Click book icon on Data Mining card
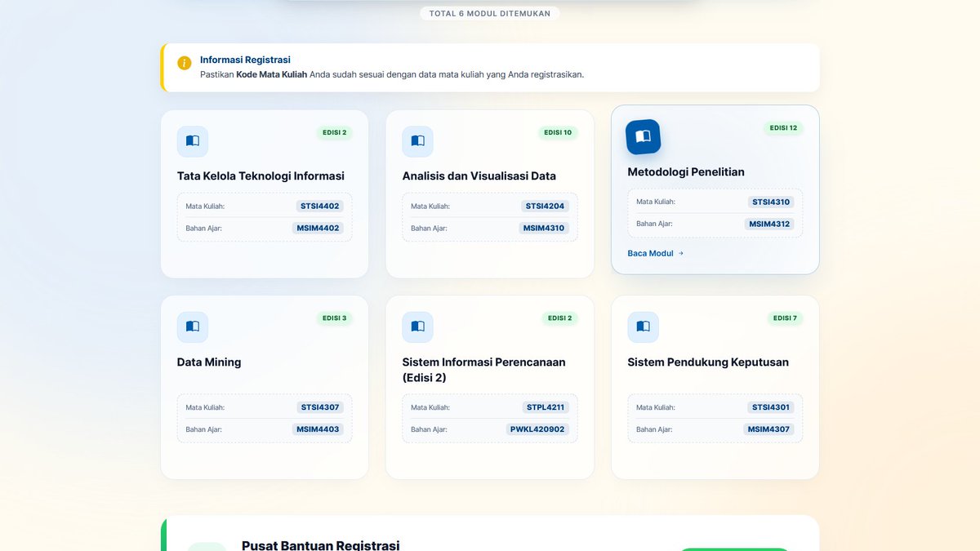 click(x=193, y=327)
